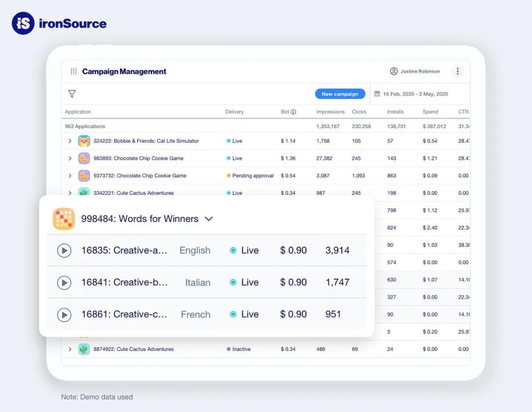The height and width of the screenshot is (412, 532).
Task: Click the app icon for 9373732 Chocolate Chip Cookie Game
Action: click(84, 176)
